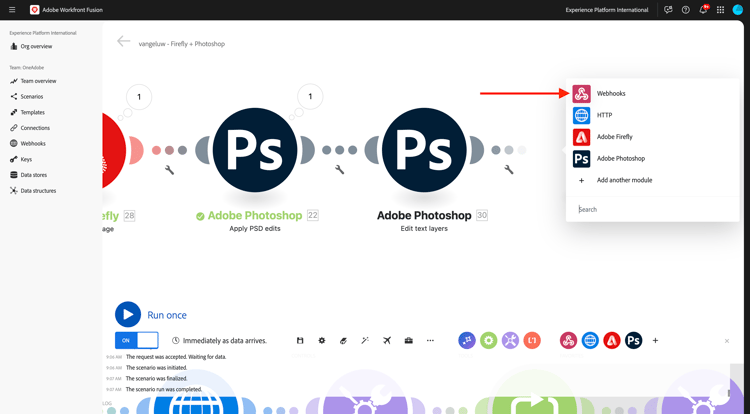This screenshot has height=414, width=750.
Task: Open the app switcher grid icon
Action: [720, 10]
